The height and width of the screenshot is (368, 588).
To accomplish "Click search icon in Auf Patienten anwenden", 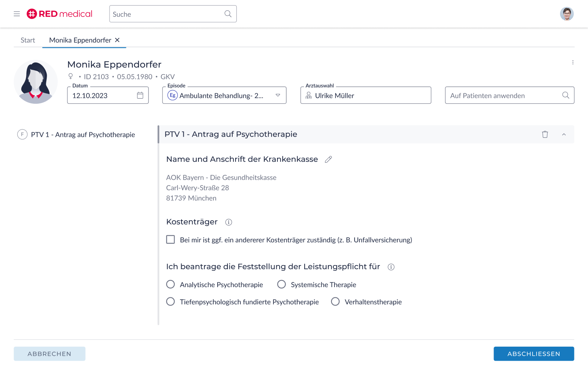I will [566, 95].
